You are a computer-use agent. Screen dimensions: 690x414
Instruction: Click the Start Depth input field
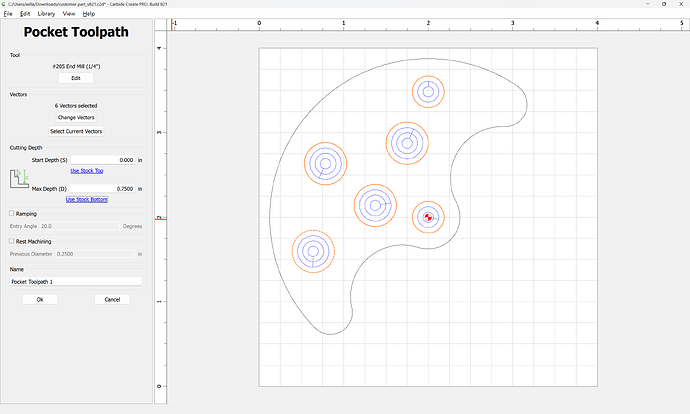point(103,160)
